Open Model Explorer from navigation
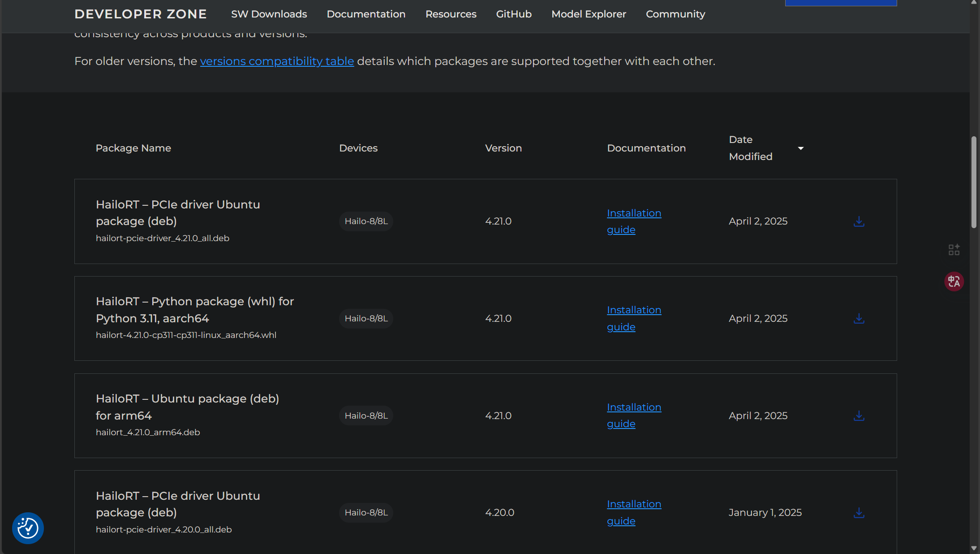Screen dimensions: 980x554 point(589,14)
